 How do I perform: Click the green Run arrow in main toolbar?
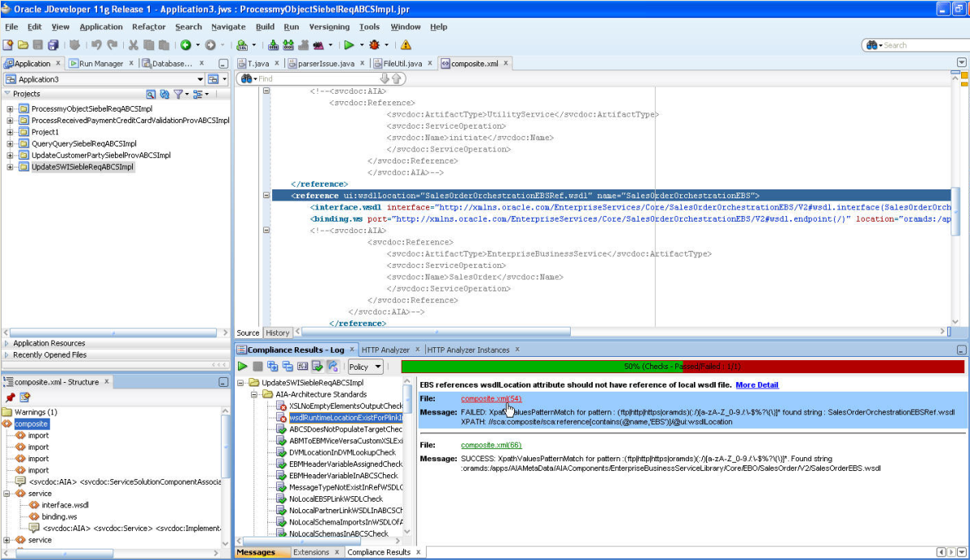(348, 45)
